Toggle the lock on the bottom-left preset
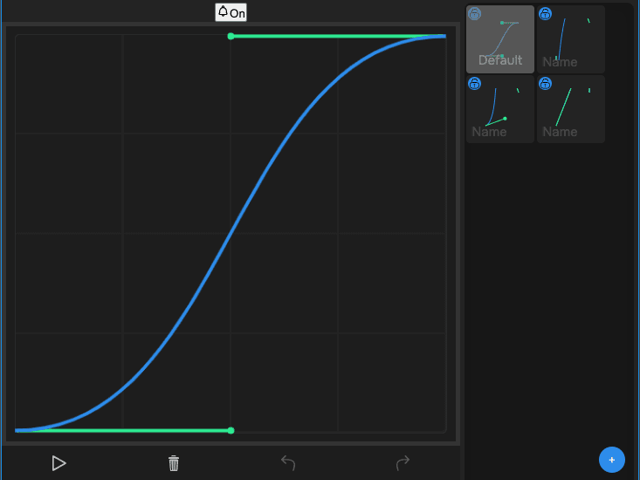The width and height of the screenshot is (640, 480). tap(475, 84)
